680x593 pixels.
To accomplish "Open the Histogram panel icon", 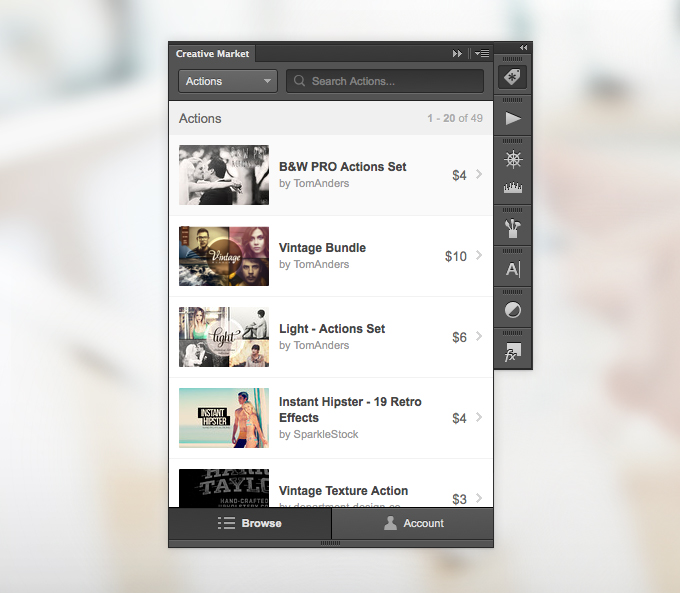I will [x=513, y=188].
